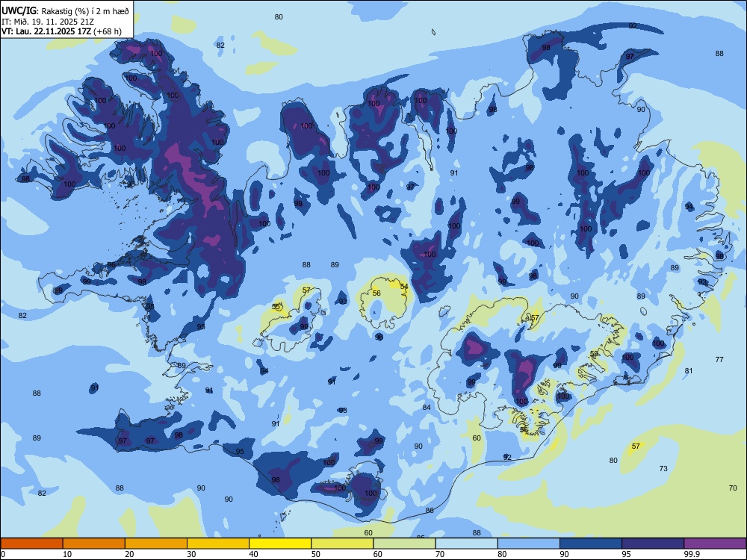Click the '0' legend scale label

(3, 554)
